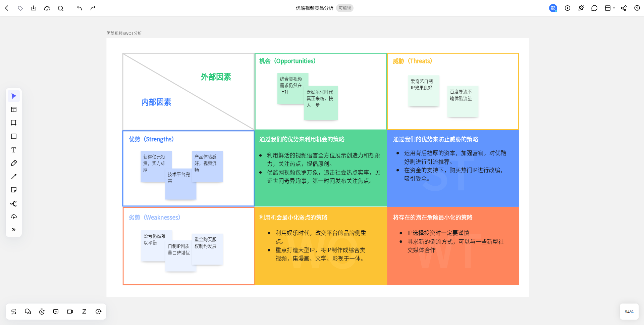The width and height of the screenshot is (644, 325).
Task: Click the celebrate confetti icon
Action: tap(581, 8)
